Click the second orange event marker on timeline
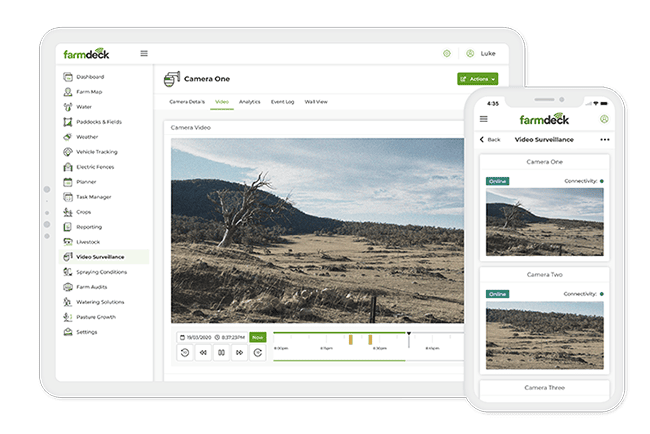The width and height of the screenshot is (650, 434). click(x=370, y=339)
